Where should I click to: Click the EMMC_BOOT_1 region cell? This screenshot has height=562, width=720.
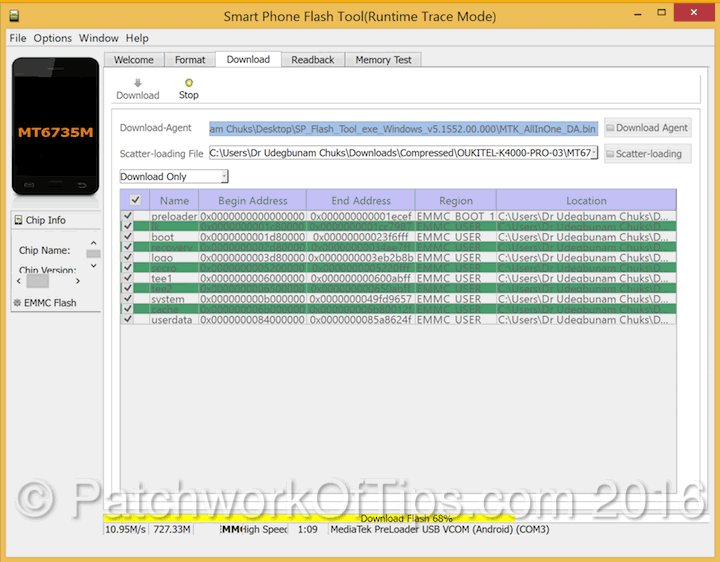tap(456, 216)
